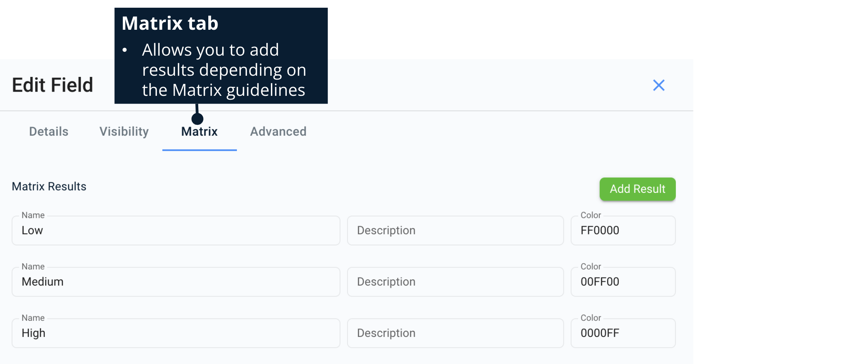The image size is (868, 364).
Task: Close the Edit Field dialog
Action: coord(659,85)
